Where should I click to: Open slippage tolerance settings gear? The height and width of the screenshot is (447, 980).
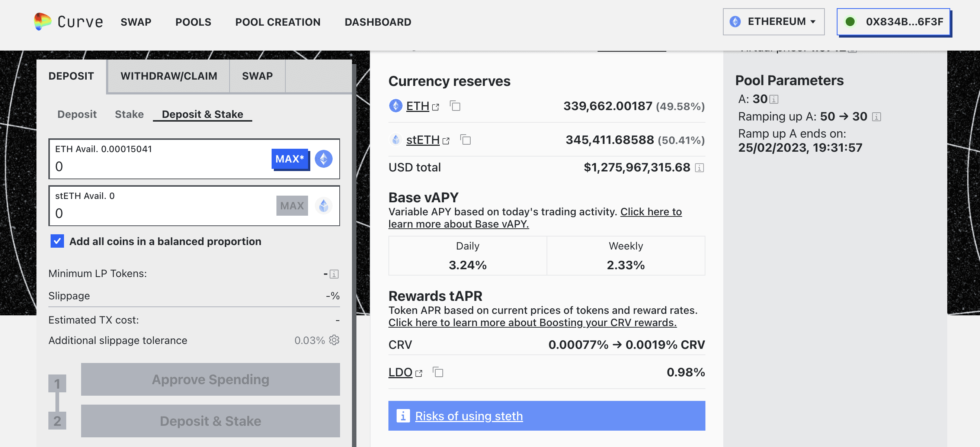tap(334, 340)
